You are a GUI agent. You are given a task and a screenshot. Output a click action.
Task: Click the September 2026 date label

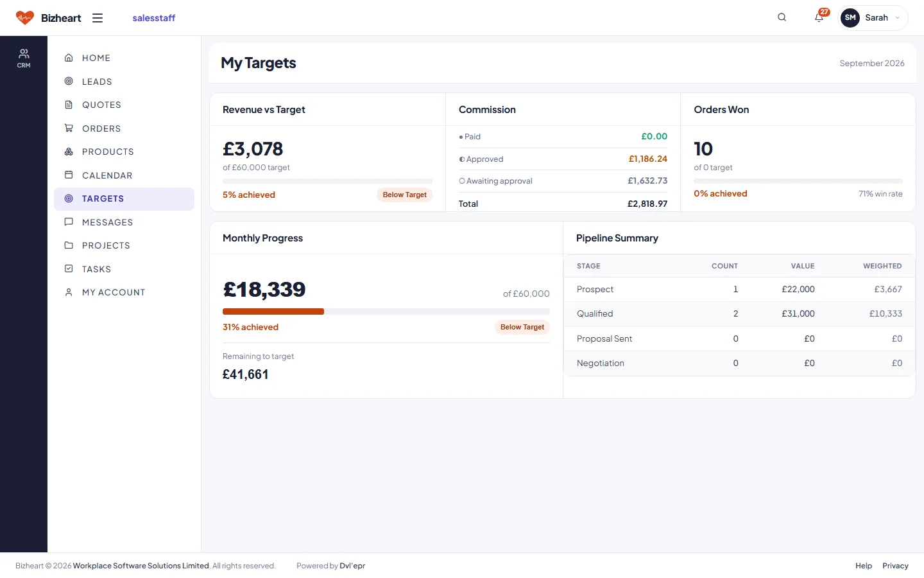coord(872,63)
